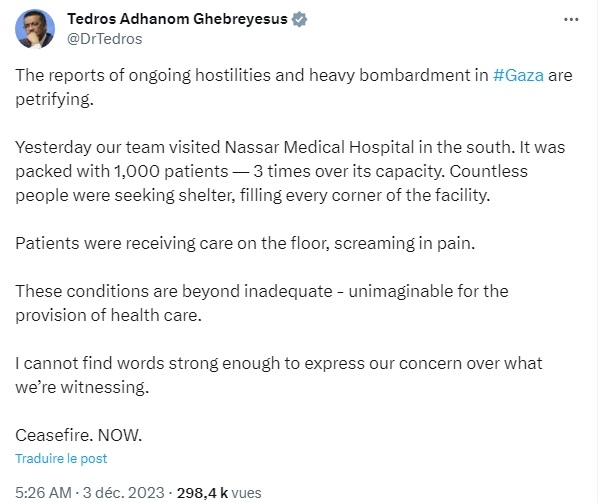Click the '3 déc. 2023' date
The width and height of the screenshot is (600, 503).
pos(123,493)
